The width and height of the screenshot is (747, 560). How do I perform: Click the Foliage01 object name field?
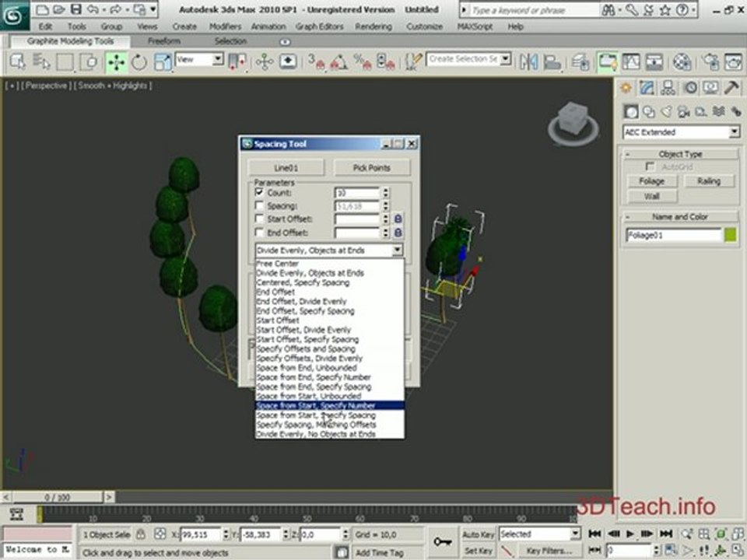(673, 235)
